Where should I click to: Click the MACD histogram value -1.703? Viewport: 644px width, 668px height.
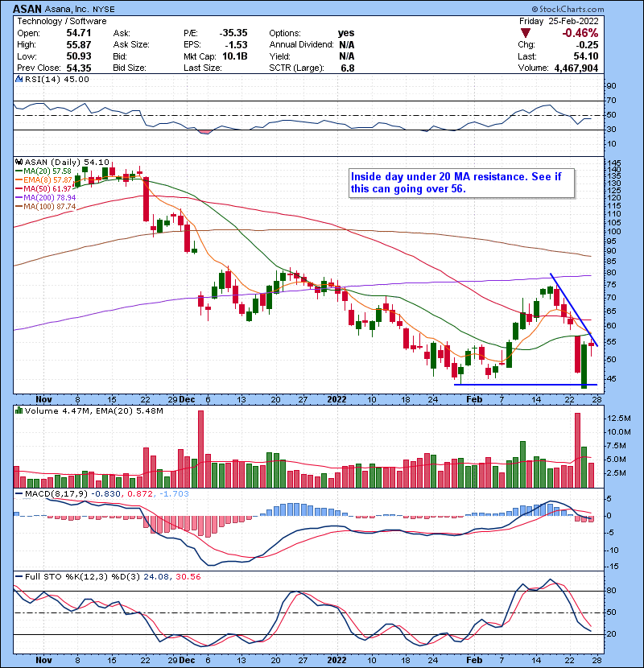(x=174, y=494)
